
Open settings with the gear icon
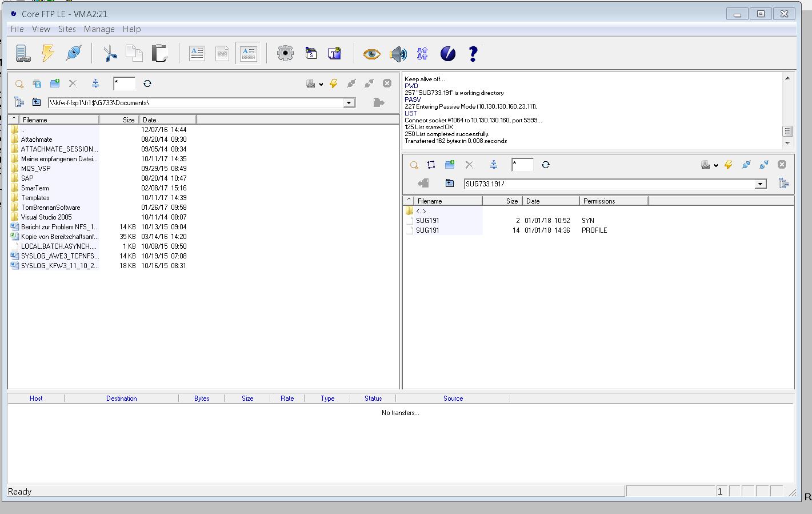[285, 54]
